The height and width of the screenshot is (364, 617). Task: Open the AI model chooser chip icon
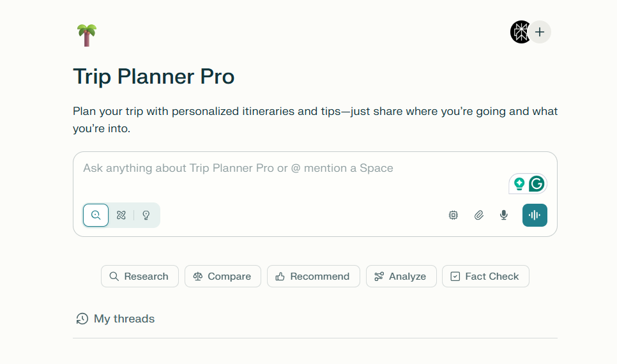pyautogui.click(x=453, y=215)
